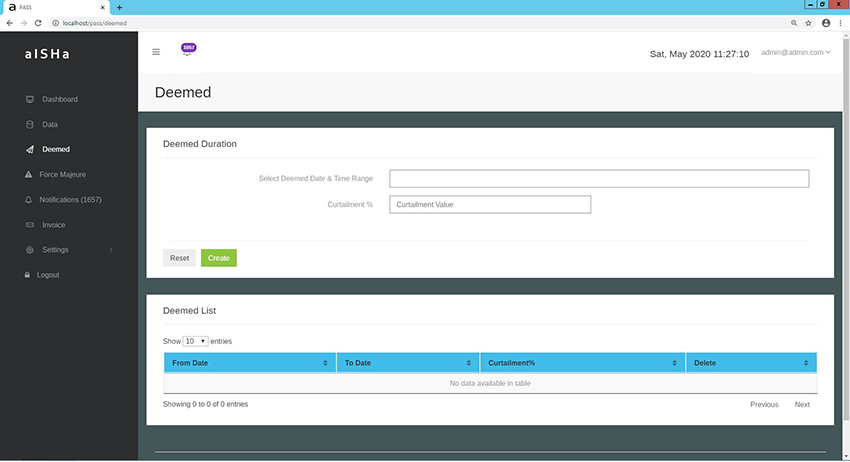850x462 pixels.
Task: Click the Data database icon in sidebar
Action: [x=30, y=125]
